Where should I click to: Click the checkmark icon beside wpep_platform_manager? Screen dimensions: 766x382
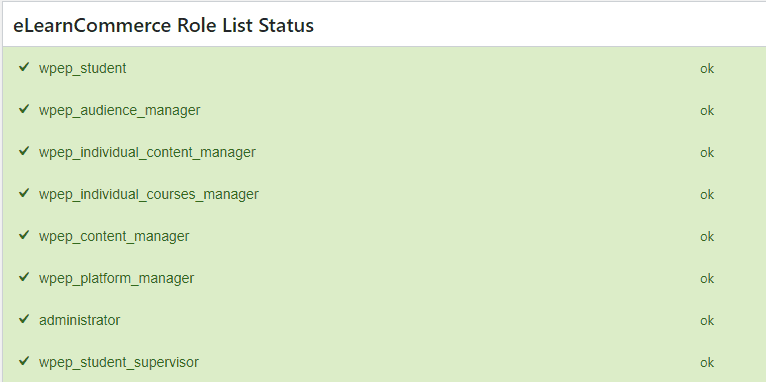24,277
